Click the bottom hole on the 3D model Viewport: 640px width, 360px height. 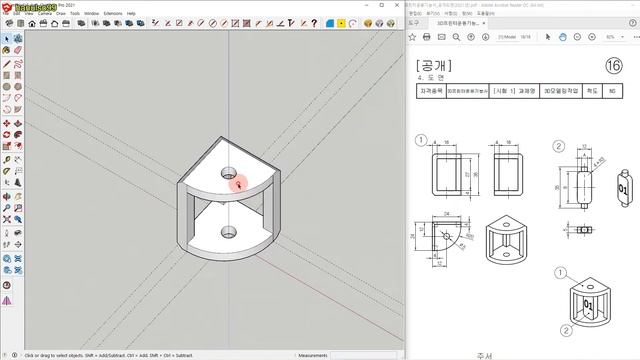click(229, 233)
